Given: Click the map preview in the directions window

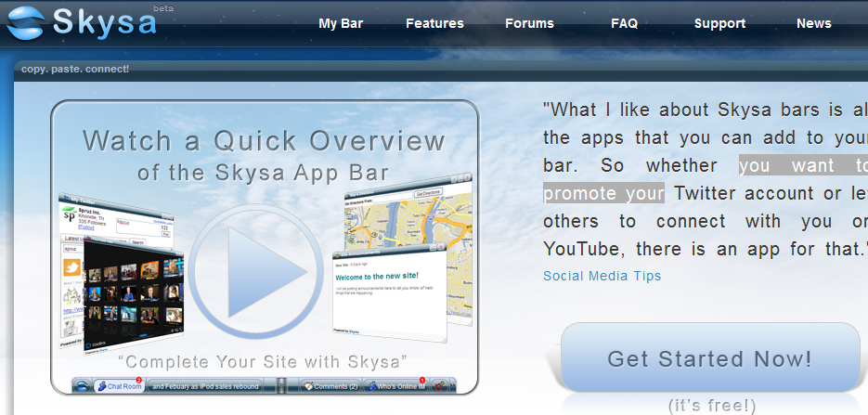Looking at the screenshot, I should tap(408, 221).
